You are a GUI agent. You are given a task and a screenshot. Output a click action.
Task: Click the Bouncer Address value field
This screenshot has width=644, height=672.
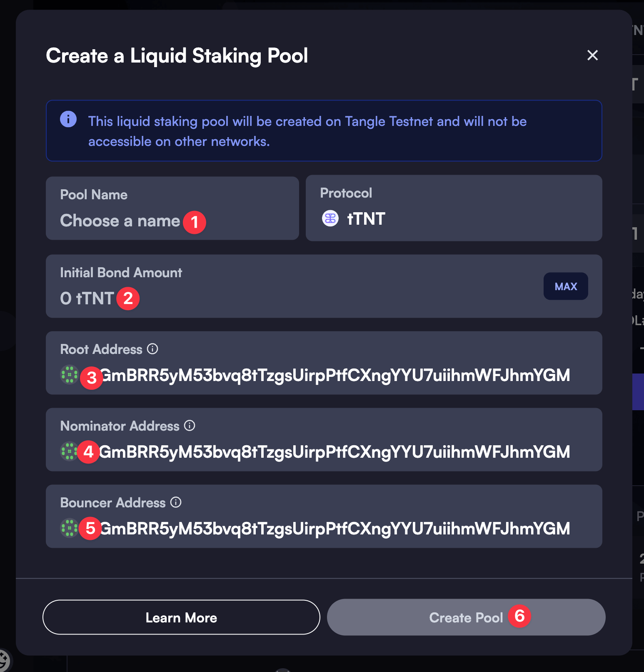(333, 528)
